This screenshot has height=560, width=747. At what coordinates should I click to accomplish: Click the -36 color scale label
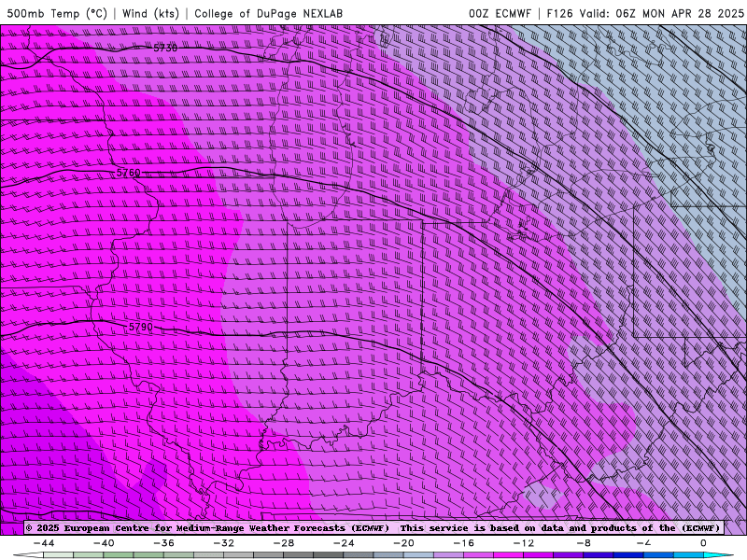(x=163, y=543)
